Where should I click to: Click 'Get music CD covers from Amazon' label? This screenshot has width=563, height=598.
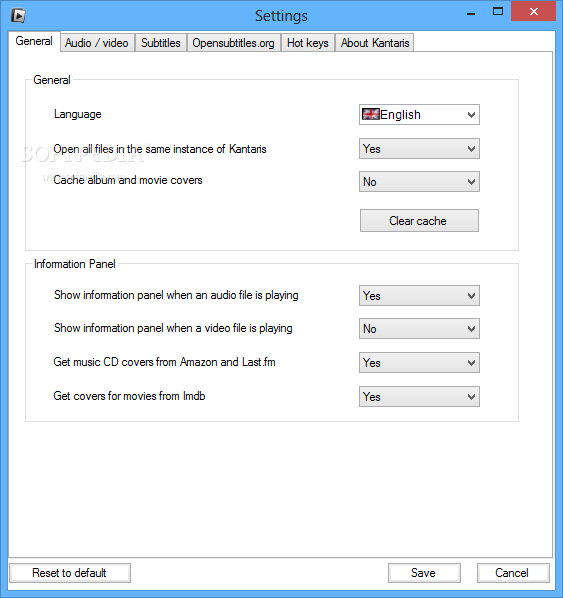point(164,362)
